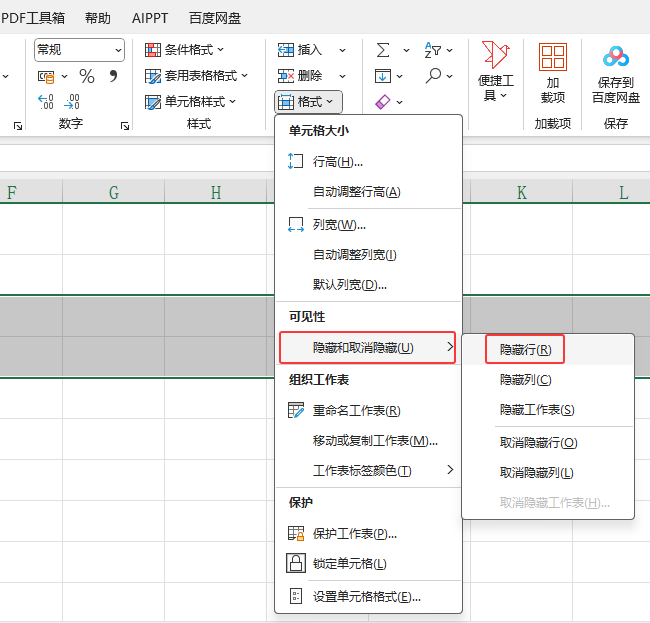Image resolution: width=650 pixels, height=623 pixels.
Task: Expand Clear dropdown arrow
Action: (400, 102)
